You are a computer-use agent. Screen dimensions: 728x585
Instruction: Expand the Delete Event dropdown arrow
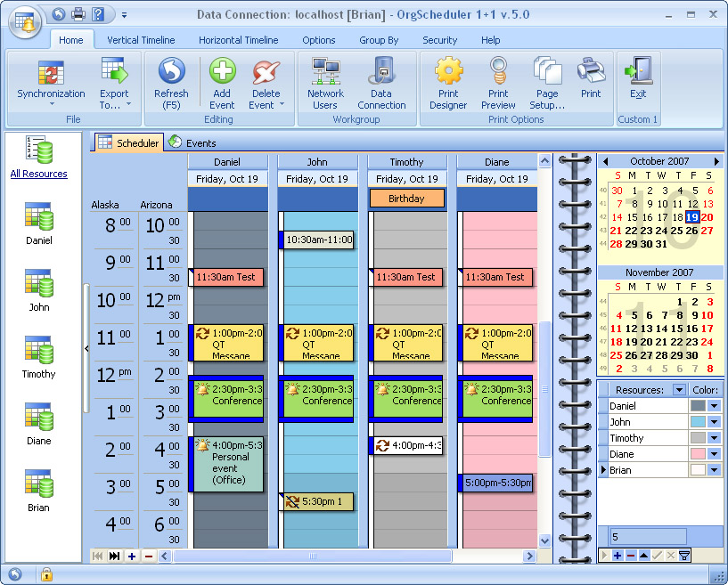(x=282, y=104)
